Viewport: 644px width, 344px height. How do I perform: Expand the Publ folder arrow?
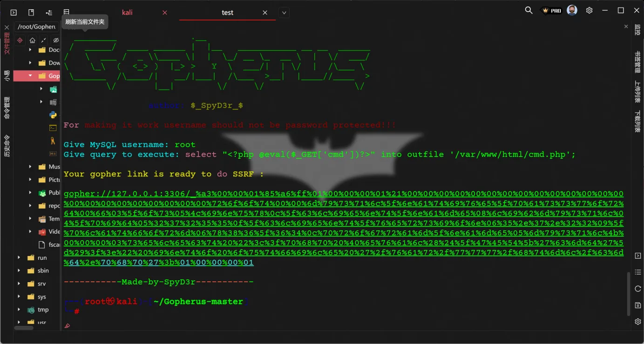(30, 193)
